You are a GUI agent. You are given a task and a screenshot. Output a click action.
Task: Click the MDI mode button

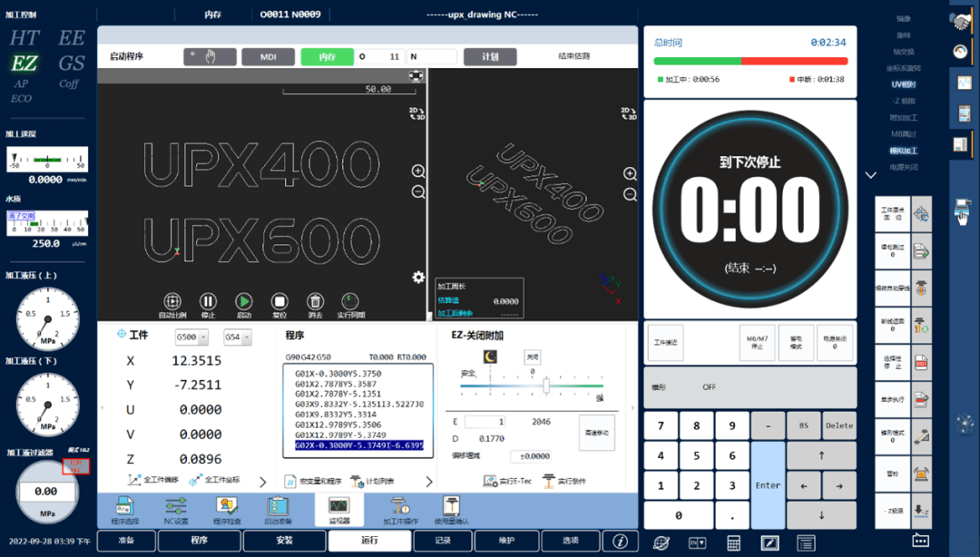268,57
